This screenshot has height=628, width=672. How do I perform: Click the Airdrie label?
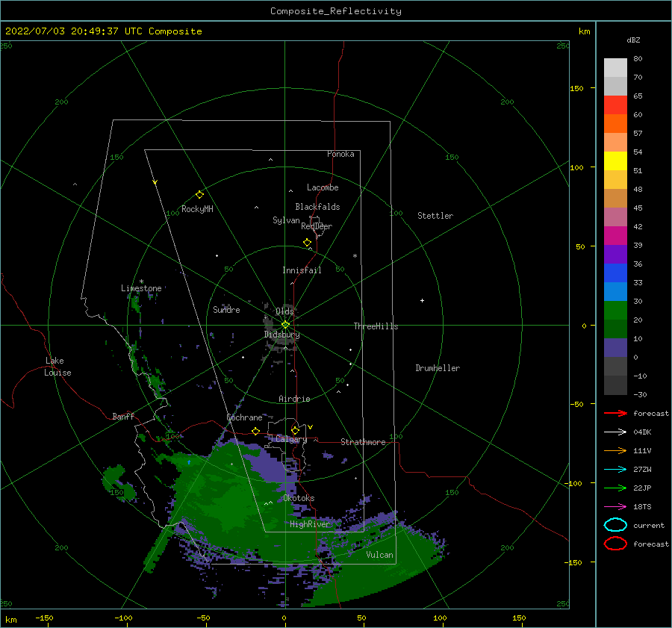(x=294, y=399)
